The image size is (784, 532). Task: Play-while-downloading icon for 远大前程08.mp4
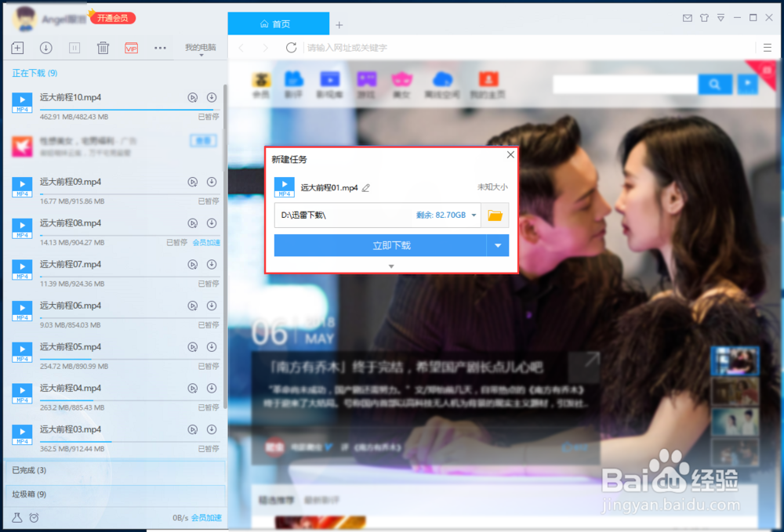point(193,223)
